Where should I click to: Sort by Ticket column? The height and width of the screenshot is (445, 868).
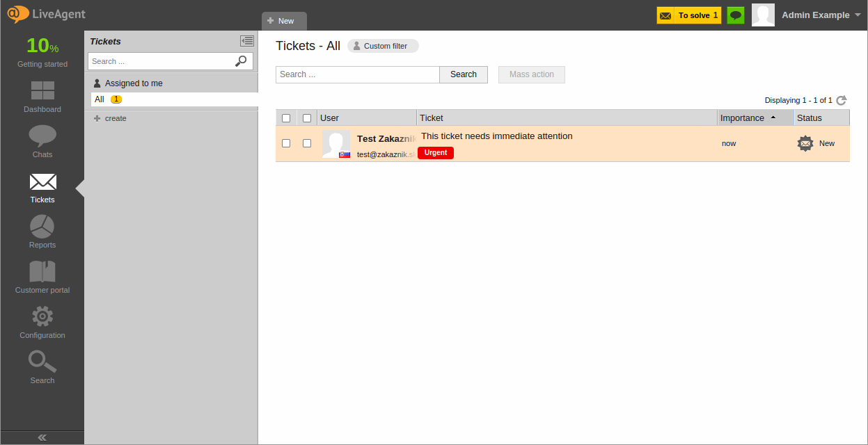pos(567,118)
